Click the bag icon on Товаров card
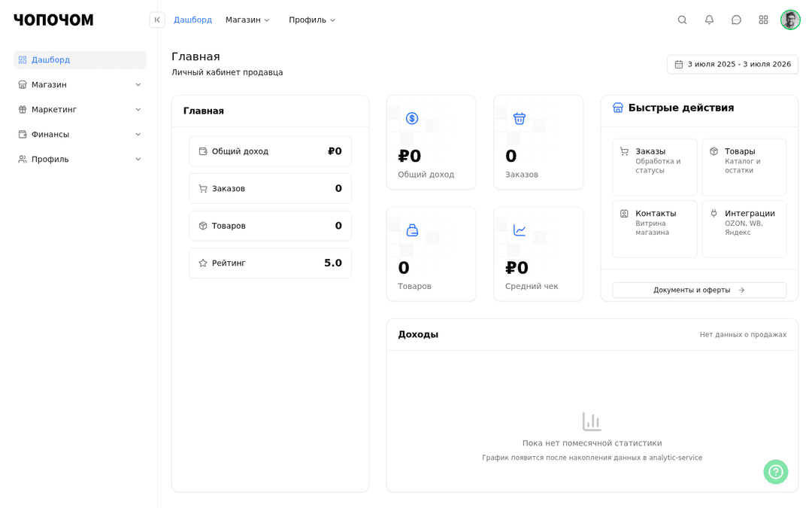Screen dimensions: 812x508 (412, 230)
